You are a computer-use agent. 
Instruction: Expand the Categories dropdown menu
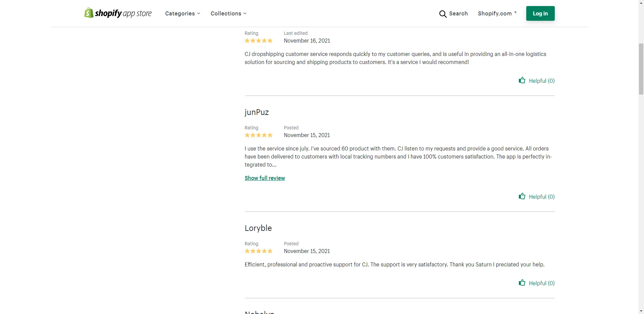pyautogui.click(x=182, y=13)
